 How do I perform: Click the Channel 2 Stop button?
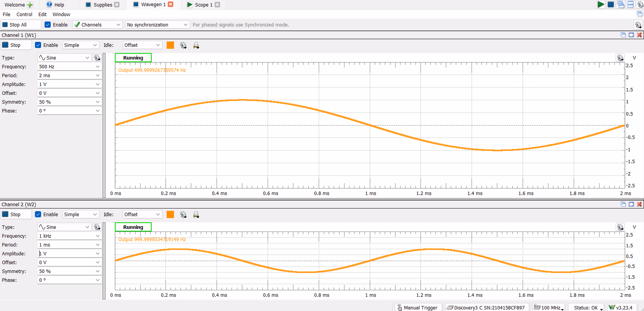(16, 214)
